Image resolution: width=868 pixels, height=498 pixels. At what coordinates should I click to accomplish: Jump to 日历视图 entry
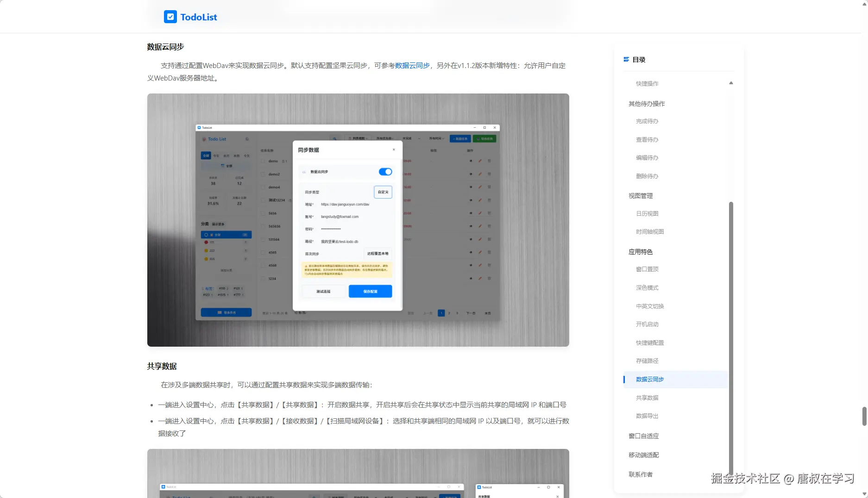(x=647, y=214)
